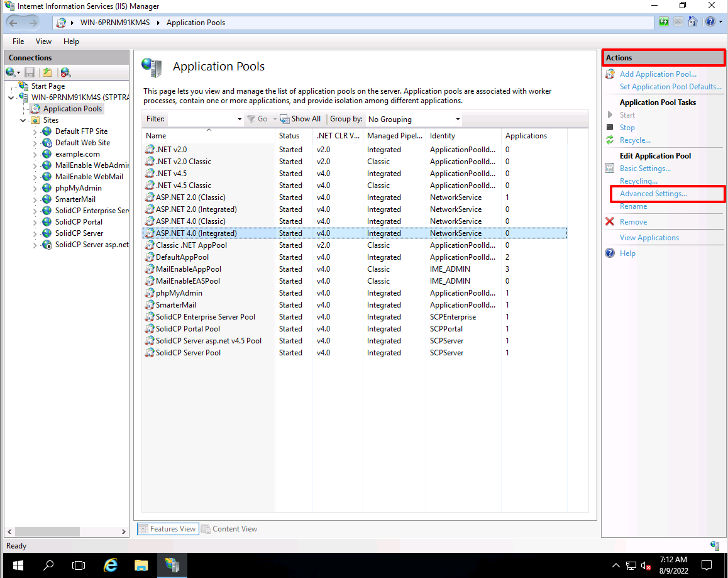The height and width of the screenshot is (578, 728).
Task: Click the red Remove X icon
Action: click(610, 221)
